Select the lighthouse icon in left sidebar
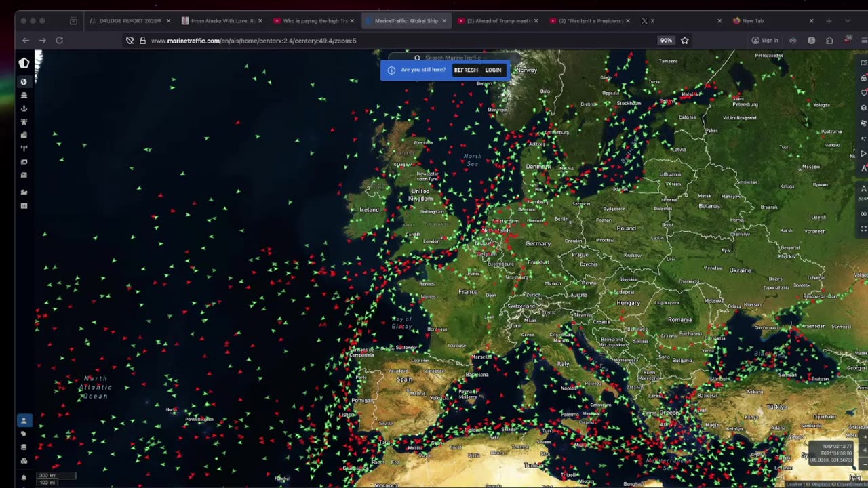The width and height of the screenshot is (868, 488). click(24, 122)
